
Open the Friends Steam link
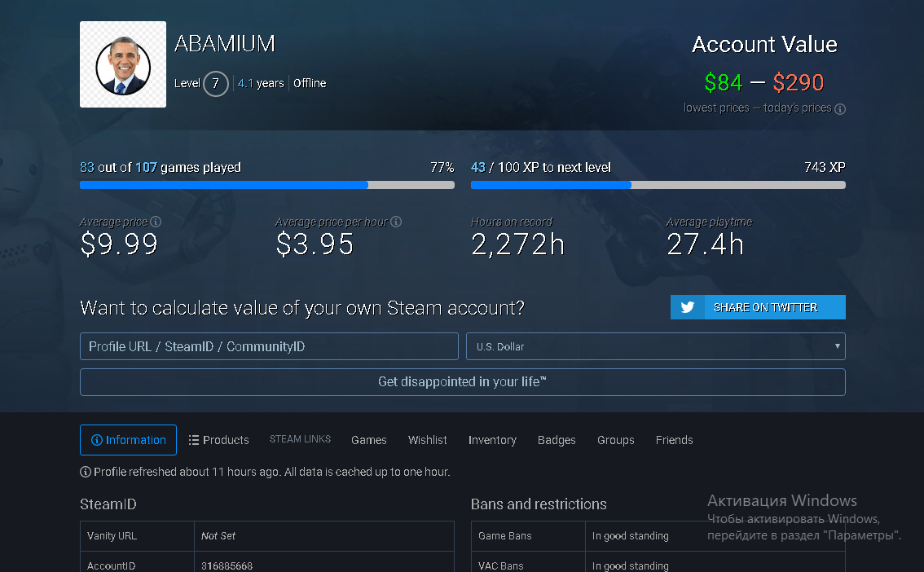pyautogui.click(x=674, y=440)
